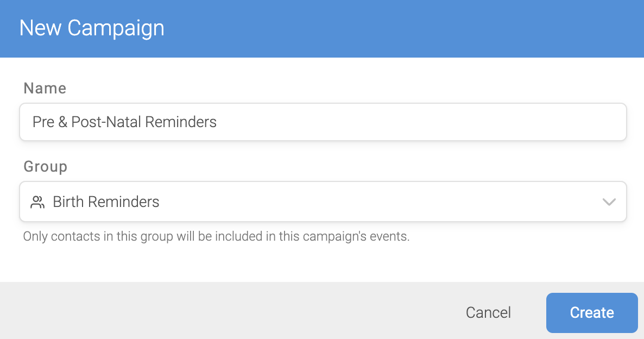Click the 'Pre & Post-Natal Reminders' text
This screenshot has width=644, height=339.
click(124, 122)
